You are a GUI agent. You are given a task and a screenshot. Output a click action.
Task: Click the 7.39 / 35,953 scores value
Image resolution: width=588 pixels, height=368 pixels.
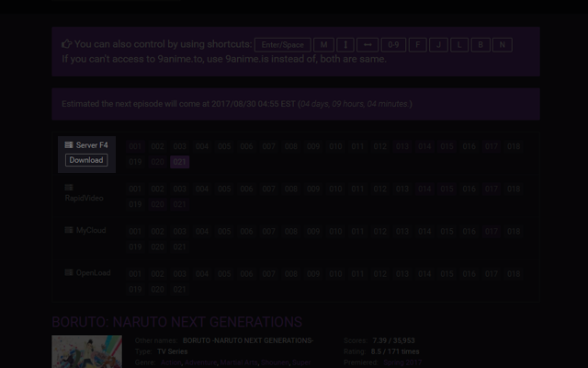[393, 340]
